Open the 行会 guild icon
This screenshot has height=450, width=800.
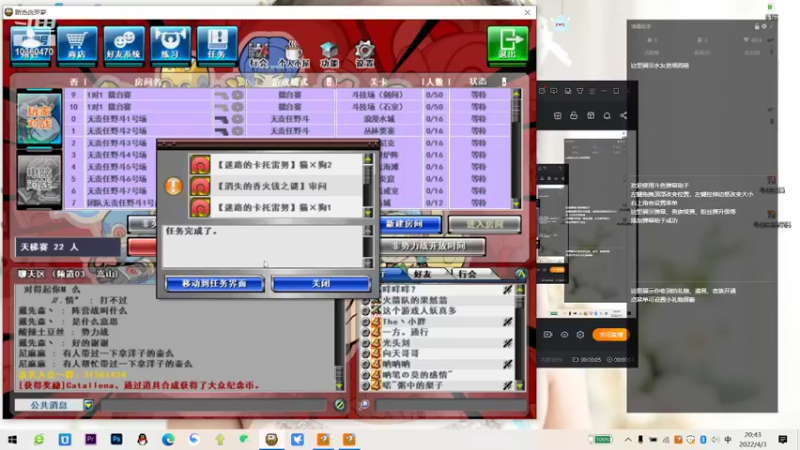(259, 55)
